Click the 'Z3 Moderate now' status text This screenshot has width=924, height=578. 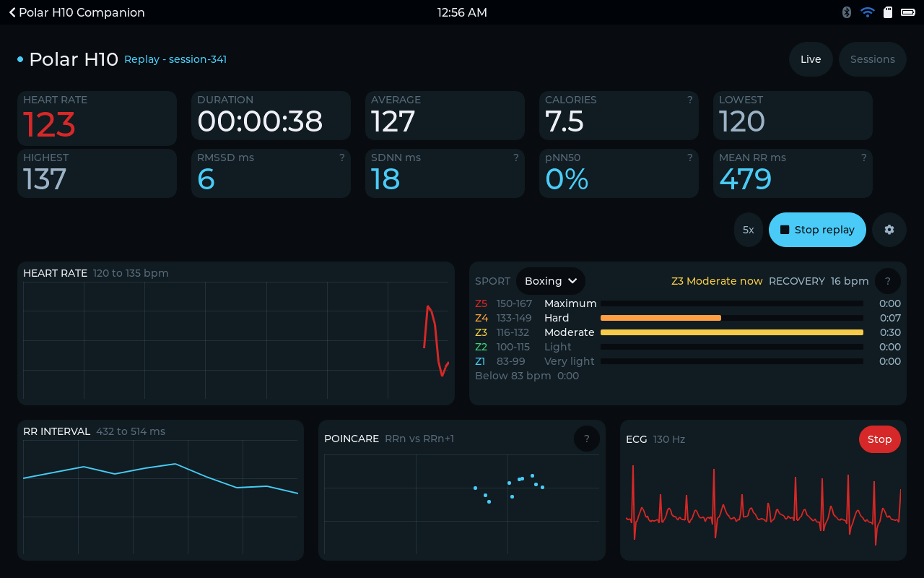point(717,281)
